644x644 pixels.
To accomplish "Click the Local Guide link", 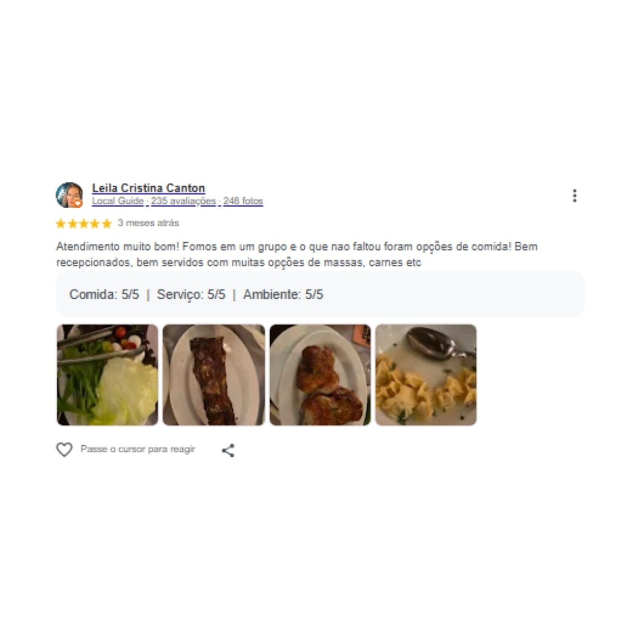I will click(118, 201).
